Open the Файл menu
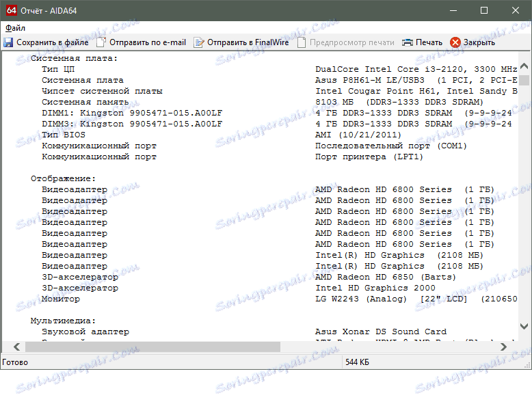This screenshot has width=532, height=406. [15, 28]
